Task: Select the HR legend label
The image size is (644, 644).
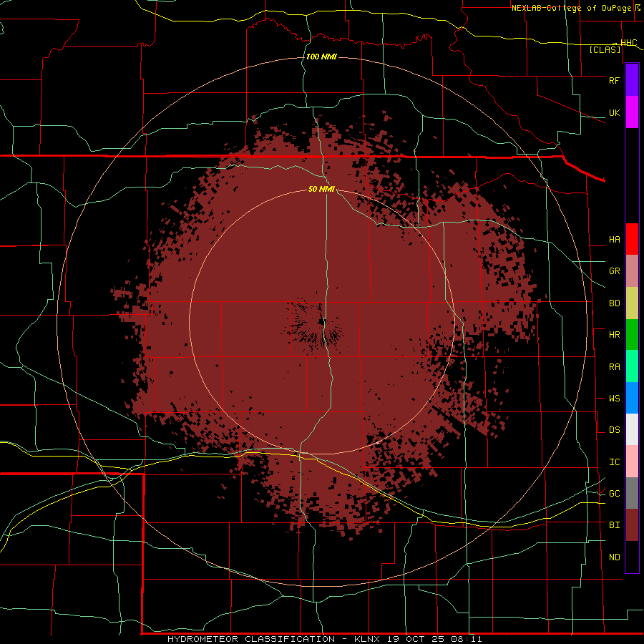Action: pyautogui.click(x=614, y=335)
